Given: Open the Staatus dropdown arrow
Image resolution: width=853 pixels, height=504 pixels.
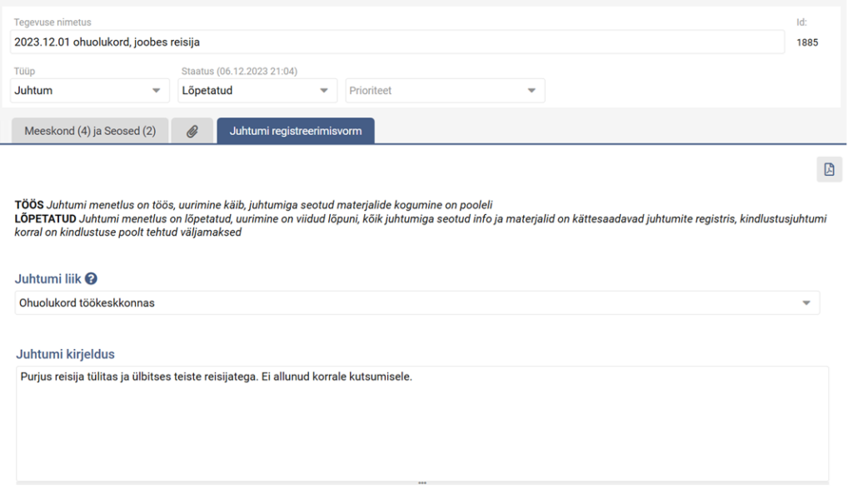Looking at the screenshot, I should coord(323,91).
